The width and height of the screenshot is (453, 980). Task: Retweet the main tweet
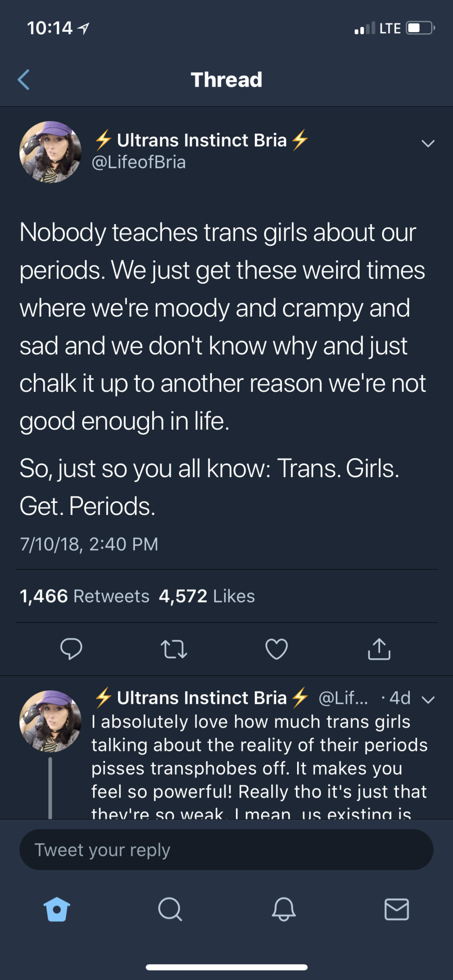tap(174, 649)
